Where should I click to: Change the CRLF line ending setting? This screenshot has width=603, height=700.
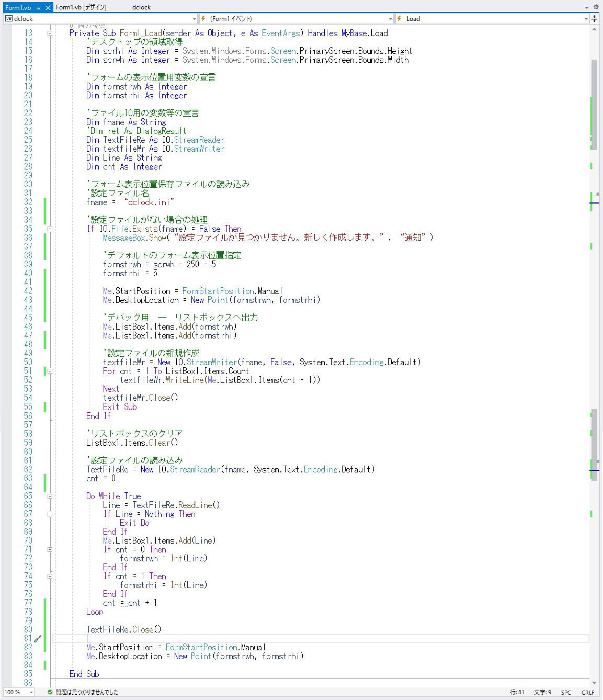click(588, 692)
